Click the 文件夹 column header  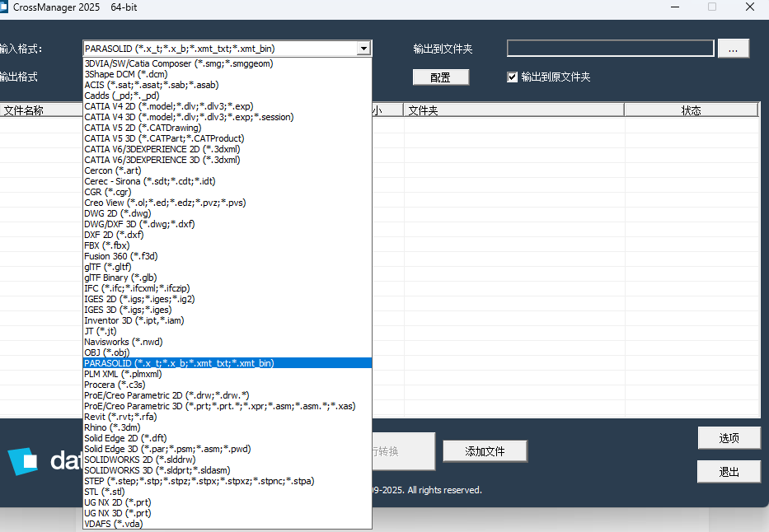[x=513, y=110]
